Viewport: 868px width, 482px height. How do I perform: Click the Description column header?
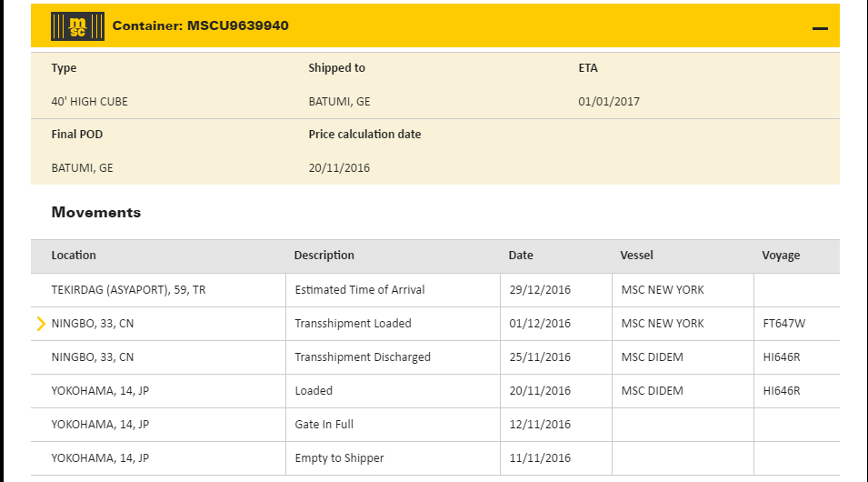324,256
